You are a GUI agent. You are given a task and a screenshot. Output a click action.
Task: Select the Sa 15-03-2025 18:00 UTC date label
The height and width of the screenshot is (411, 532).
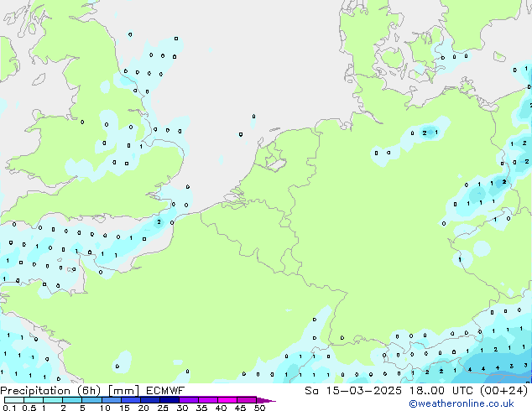[416, 391]
